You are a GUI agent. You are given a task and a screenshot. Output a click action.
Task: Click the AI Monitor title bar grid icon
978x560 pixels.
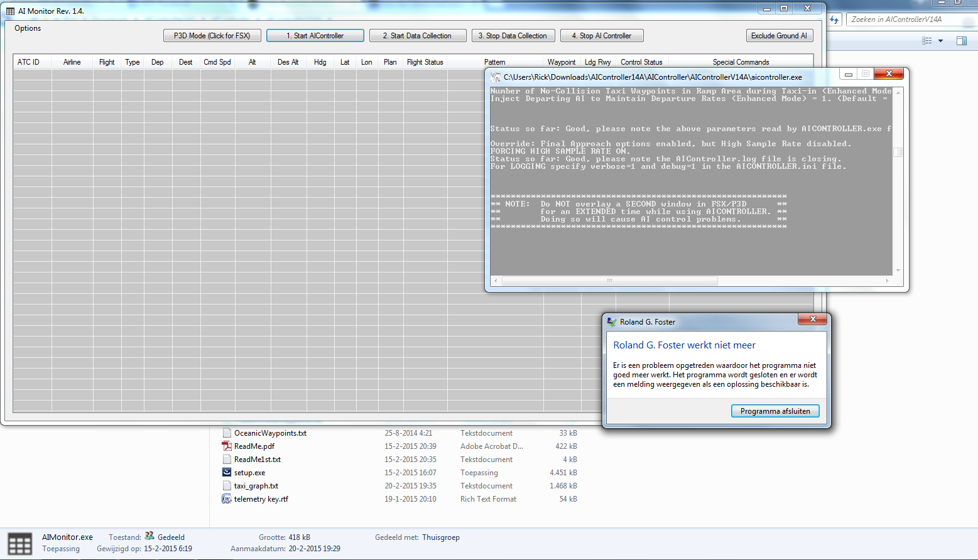(x=10, y=11)
